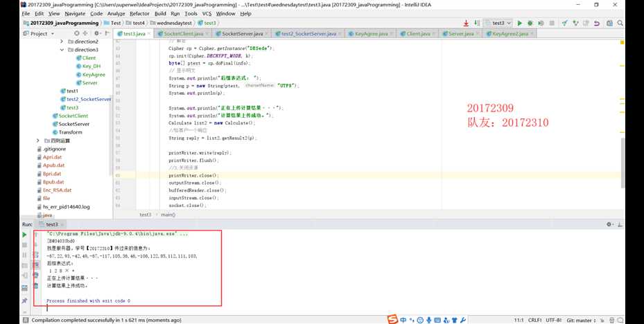This screenshot has width=644, height=324.
Task: Click Sogou microphone voice input icon
Action: tap(429, 320)
